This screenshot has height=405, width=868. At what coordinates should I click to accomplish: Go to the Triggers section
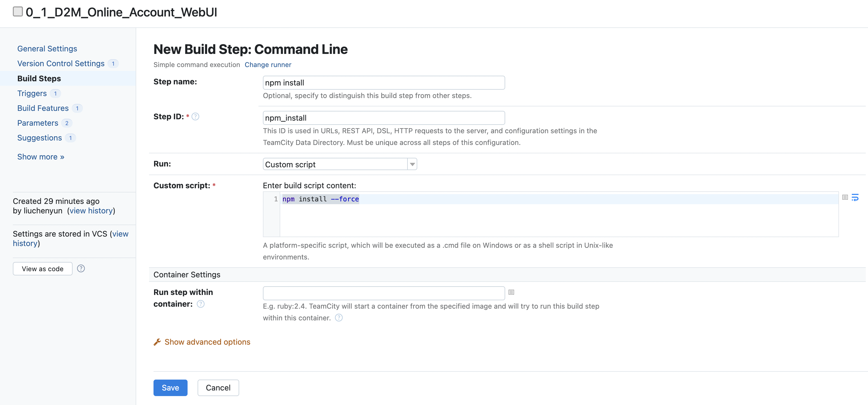(32, 93)
